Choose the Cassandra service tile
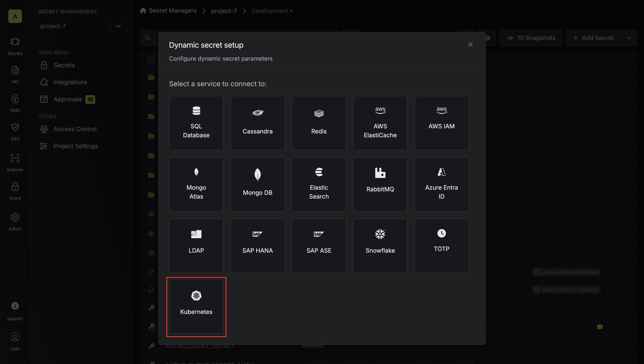 coord(257,123)
